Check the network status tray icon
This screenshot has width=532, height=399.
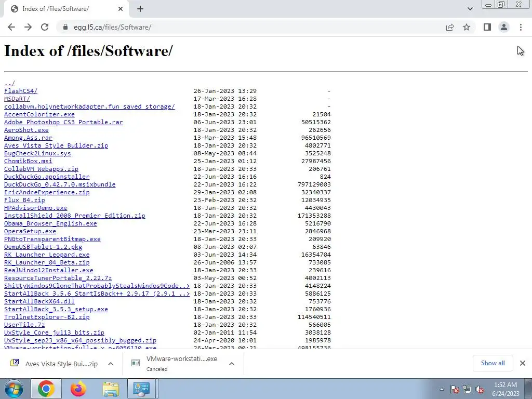coord(467,389)
